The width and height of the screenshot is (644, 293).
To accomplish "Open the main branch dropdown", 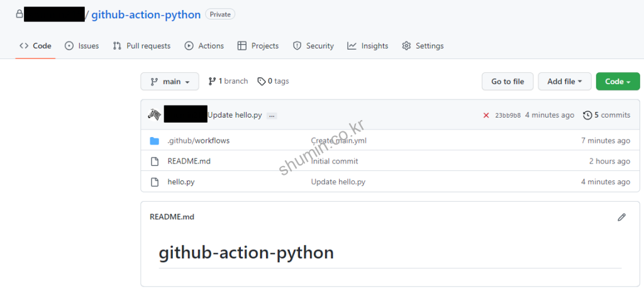I will pos(170,82).
